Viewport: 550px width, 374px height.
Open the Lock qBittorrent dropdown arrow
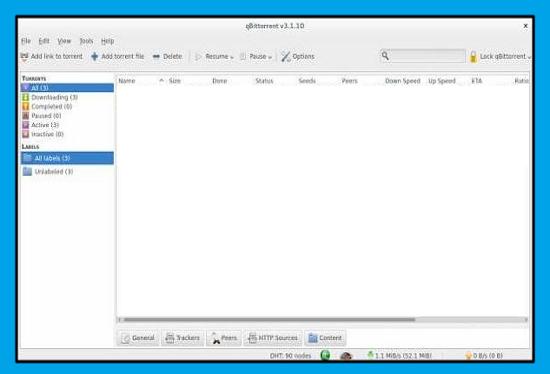click(x=529, y=58)
